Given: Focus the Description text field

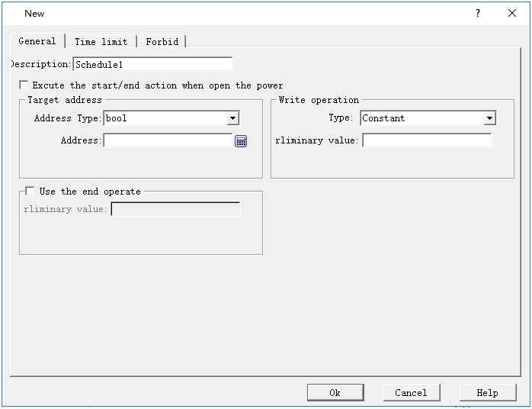Looking at the screenshot, I should pos(152,64).
